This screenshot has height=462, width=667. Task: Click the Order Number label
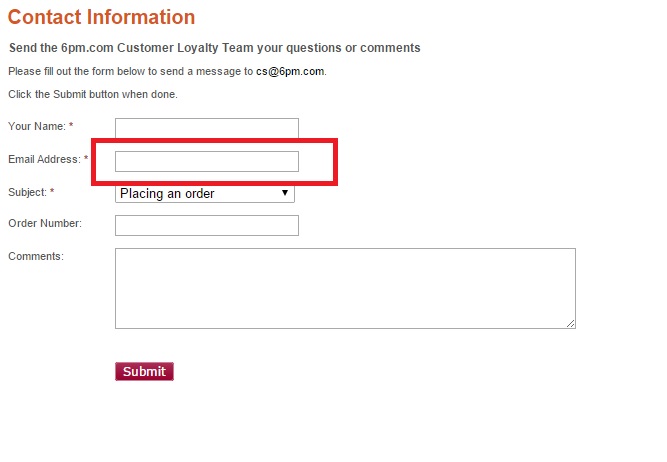point(44,223)
